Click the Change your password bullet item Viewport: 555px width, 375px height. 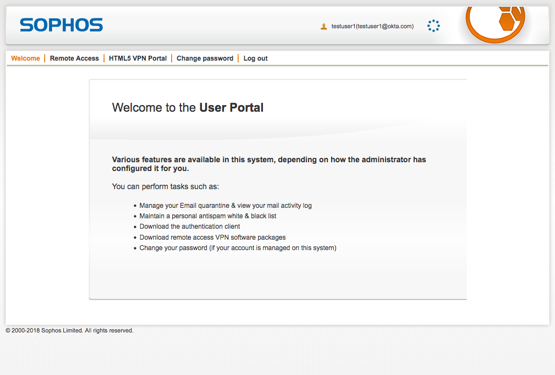click(x=238, y=248)
